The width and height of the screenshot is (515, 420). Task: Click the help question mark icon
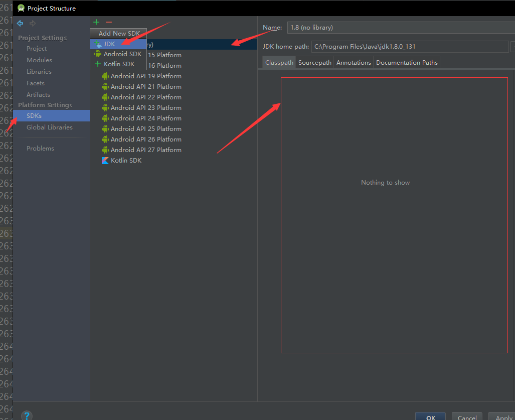27,415
